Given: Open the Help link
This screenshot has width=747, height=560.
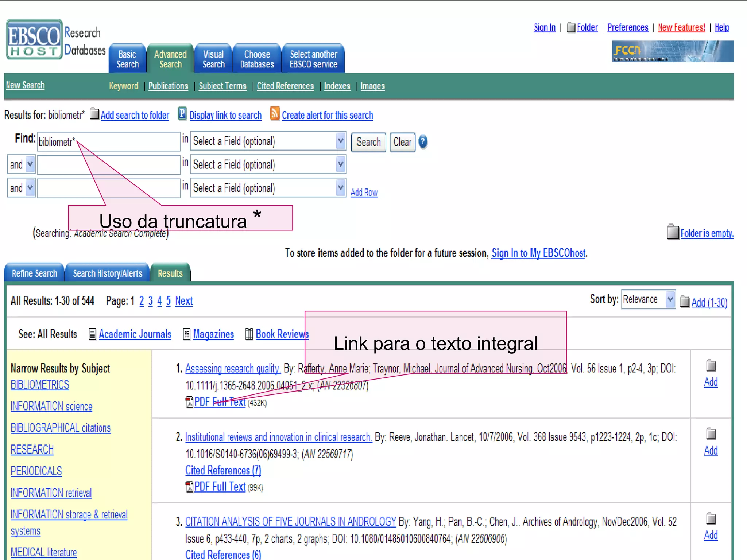Looking at the screenshot, I should (722, 27).
